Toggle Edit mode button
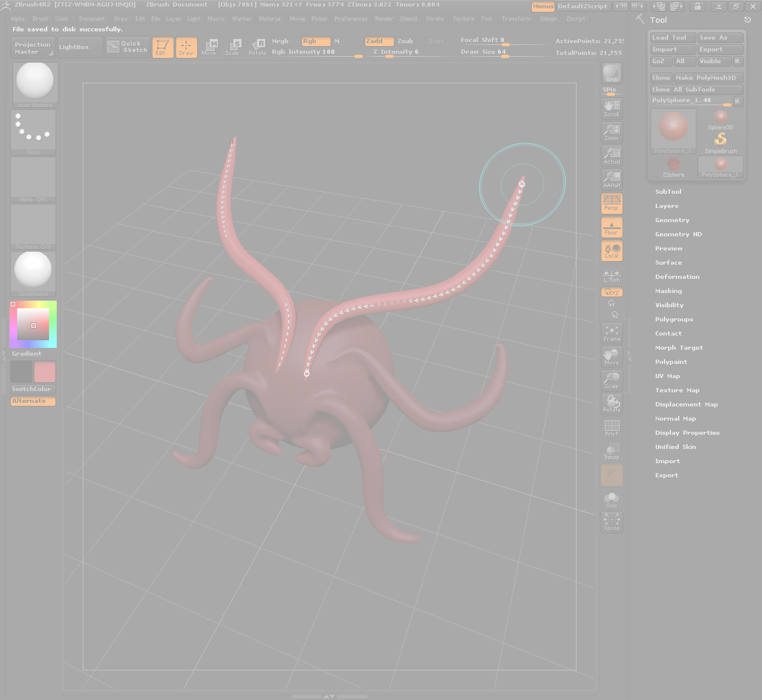Viewport: 762px width, 700px height. point(162,47)
